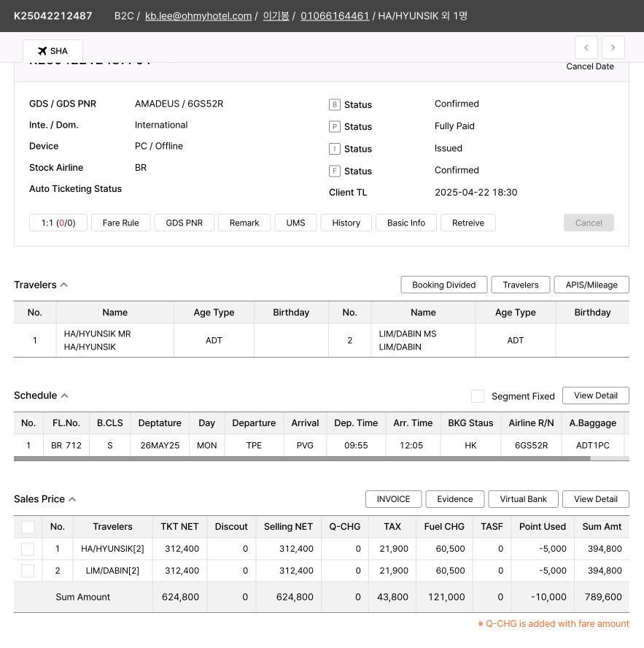Enable the Segment Fixed checkbox
This screenshot has height=648, width=644.
point(478,396)
